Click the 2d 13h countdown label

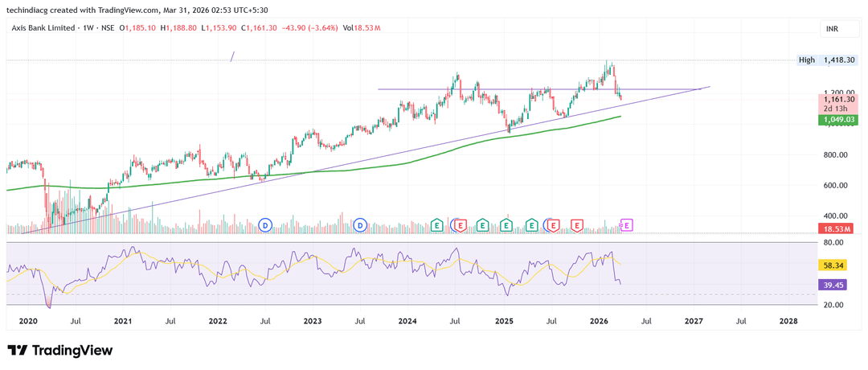click(x=833, y=108)
